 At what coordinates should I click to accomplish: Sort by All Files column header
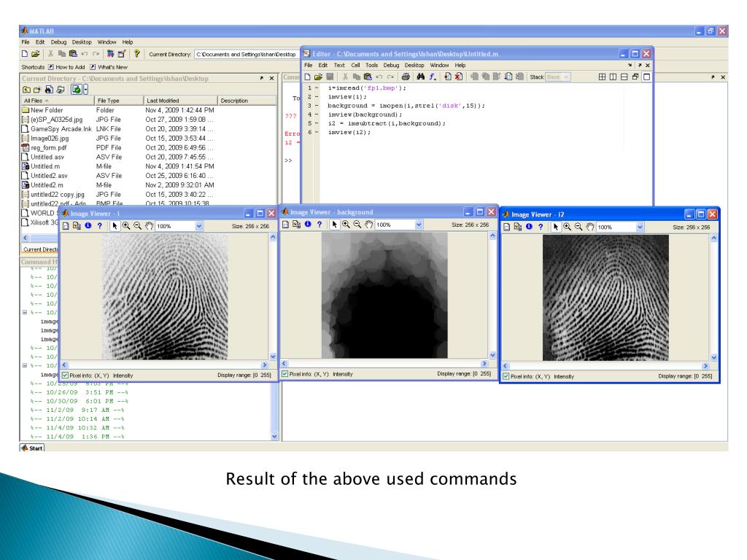pos(57,101)
